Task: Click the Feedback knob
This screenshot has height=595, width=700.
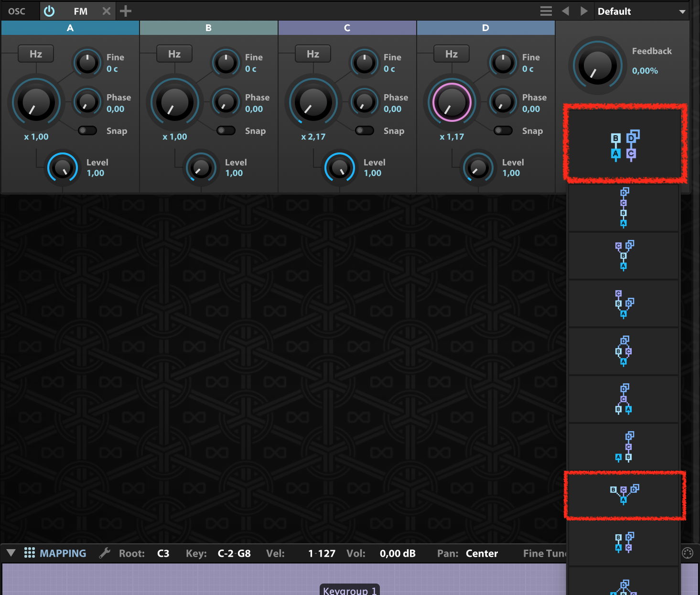Action: coord(597,65)
